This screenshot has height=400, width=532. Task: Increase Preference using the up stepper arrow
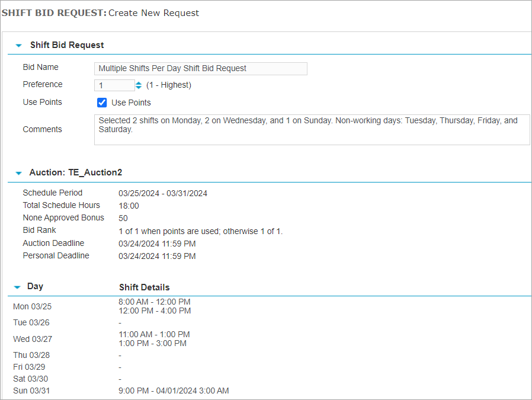pyautogui.click(x=137, y=82)
